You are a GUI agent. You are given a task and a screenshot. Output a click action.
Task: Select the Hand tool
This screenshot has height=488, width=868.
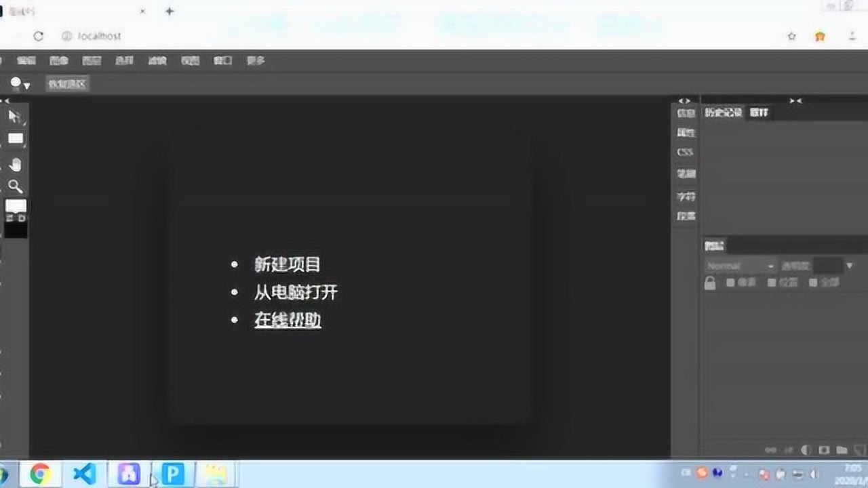click(x=15, y=165)
